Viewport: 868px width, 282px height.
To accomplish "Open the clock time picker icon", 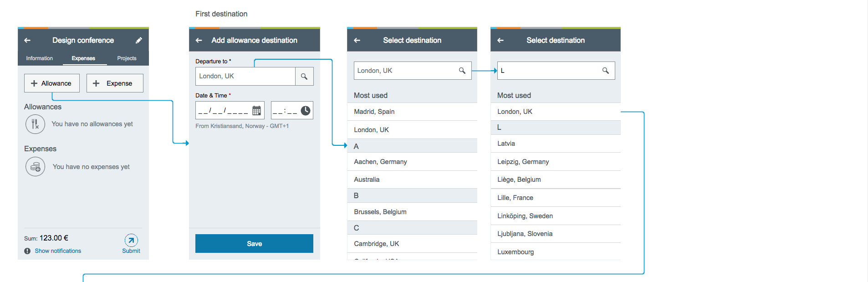I will point(306,111).
